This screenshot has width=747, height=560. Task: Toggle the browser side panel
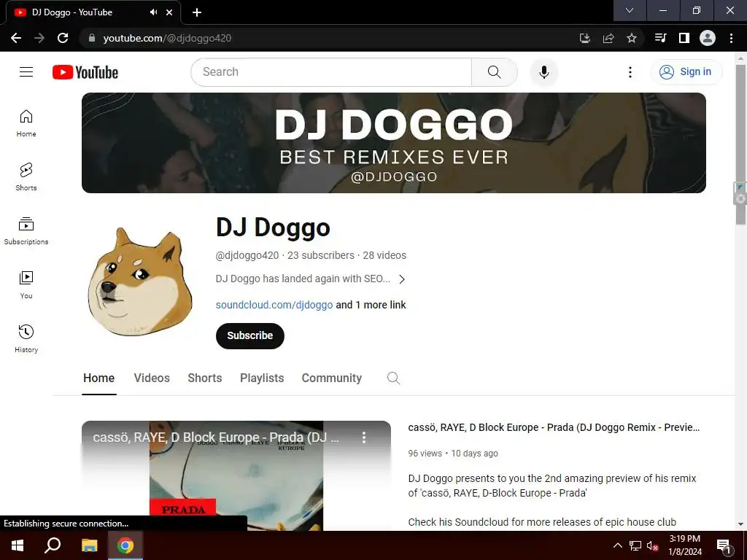point(684,38)
